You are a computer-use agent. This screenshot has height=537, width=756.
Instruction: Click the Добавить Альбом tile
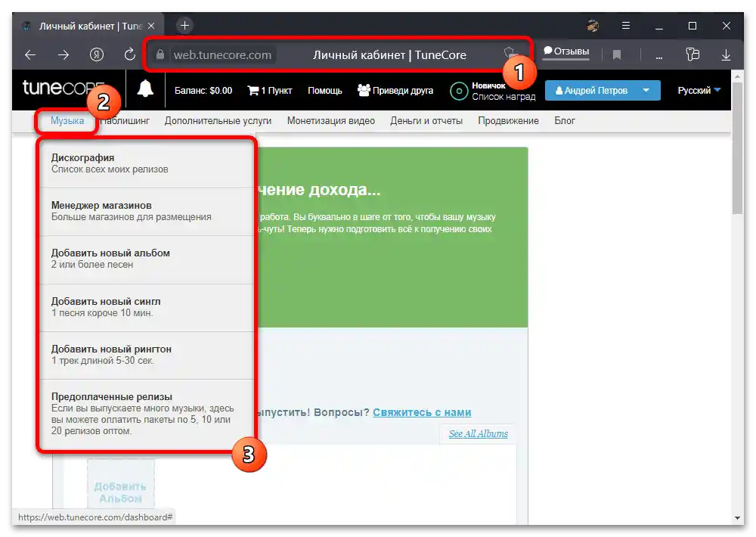pyautogui.click(x=120, y=486)
